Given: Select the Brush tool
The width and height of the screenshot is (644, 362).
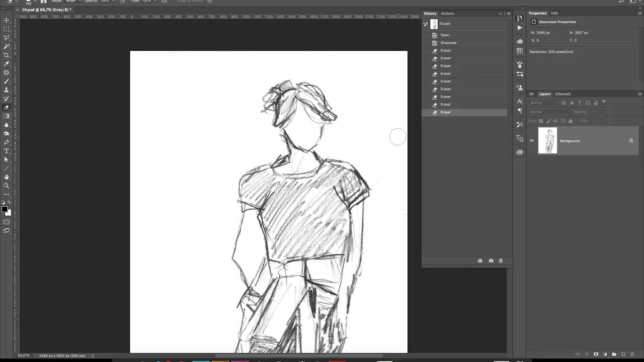Looking at the screenshot, I should (7, 81).
